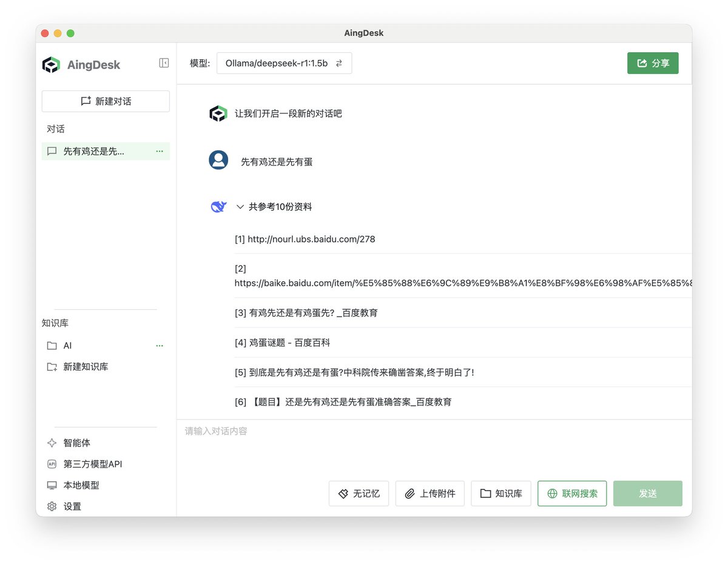Click the gear icon beside 设置
The height and width of the screenshot is (564, 728).
tap(52, 506)
